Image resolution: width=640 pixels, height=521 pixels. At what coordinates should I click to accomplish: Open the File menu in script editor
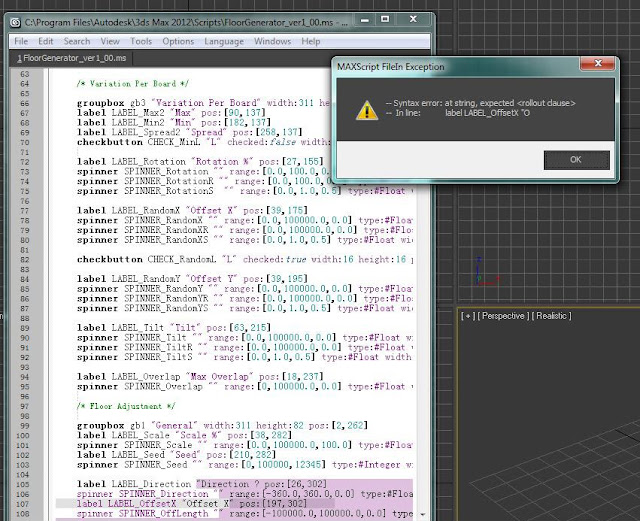(x=21, y=41)
